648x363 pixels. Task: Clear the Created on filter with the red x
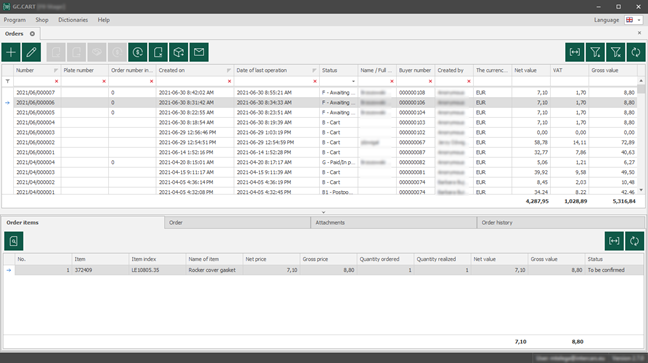click(229, 81)
